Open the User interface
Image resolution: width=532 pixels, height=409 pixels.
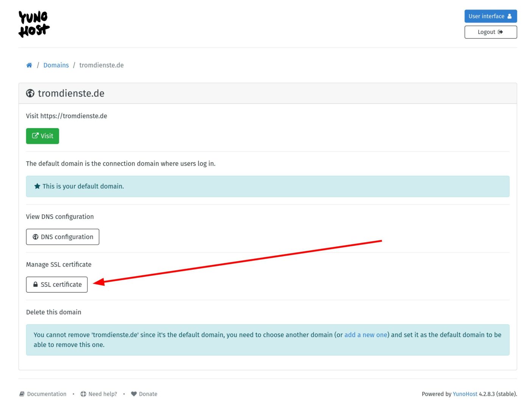pyautogui.click(x=490, y=16)
